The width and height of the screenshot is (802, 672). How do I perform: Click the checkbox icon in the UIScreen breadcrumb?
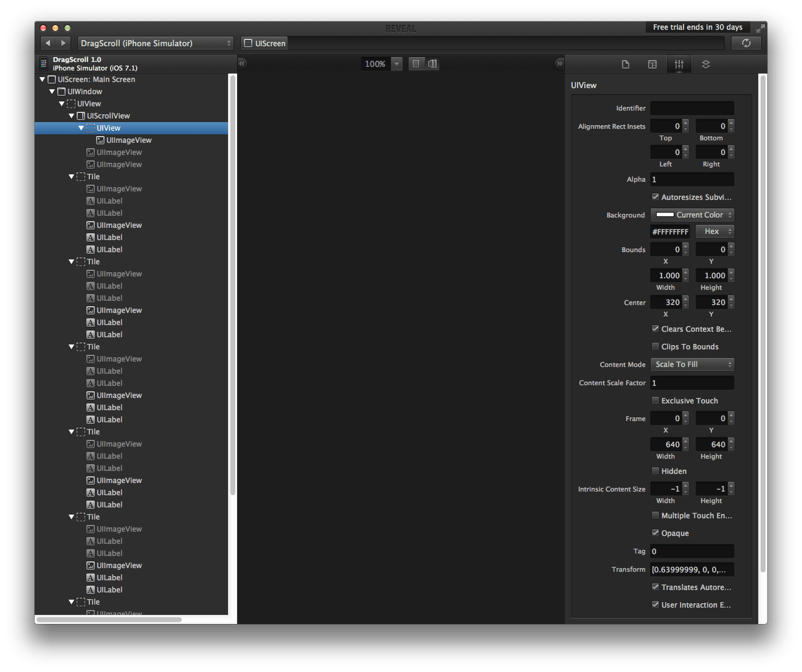248,43
